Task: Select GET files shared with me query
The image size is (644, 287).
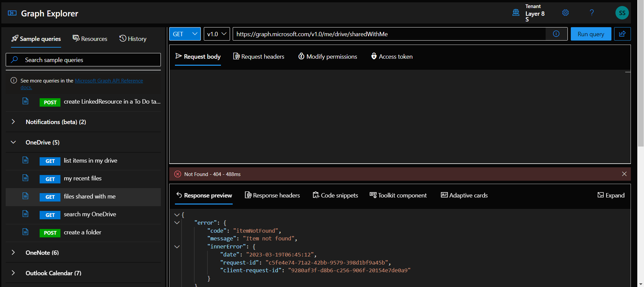Action: (83, 197)
